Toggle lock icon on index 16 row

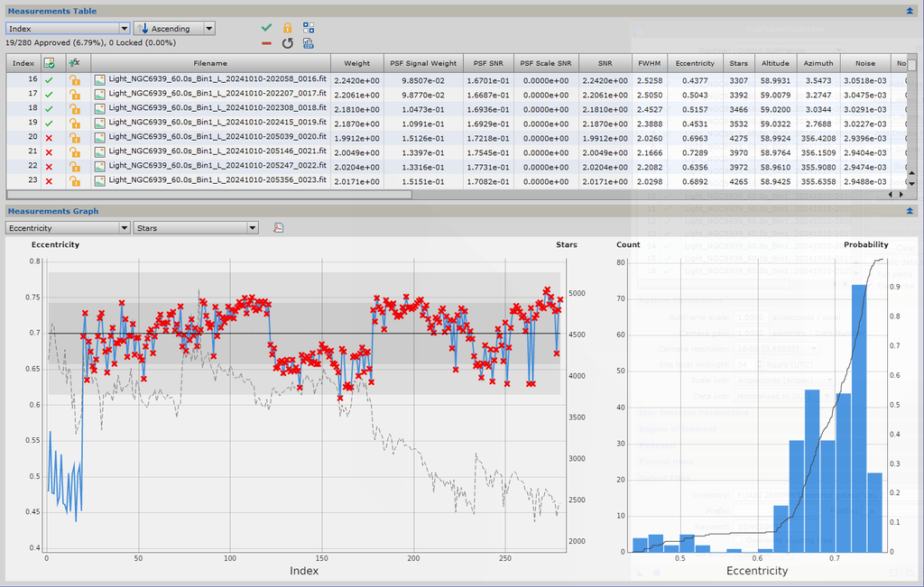pyautogui.click(x=75, y=80)
